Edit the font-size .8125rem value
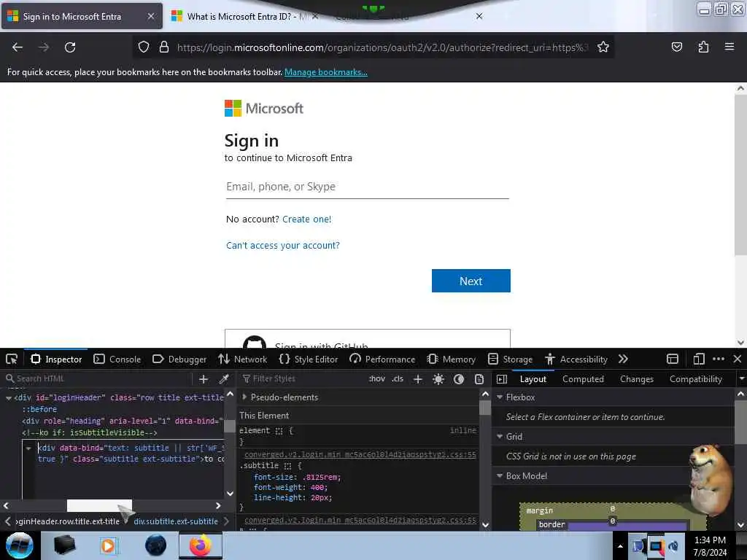This screenshot has width=747, height=560. pos(321,477)
